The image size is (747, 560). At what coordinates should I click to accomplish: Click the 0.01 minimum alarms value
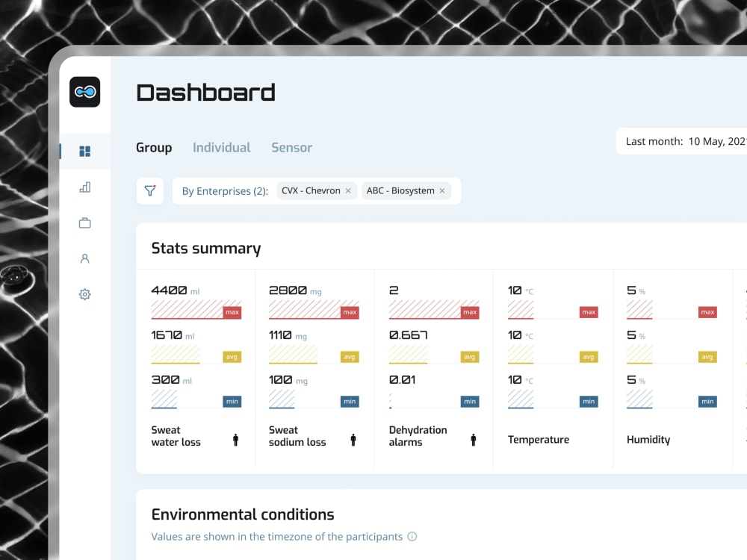(x=403, y=380)
